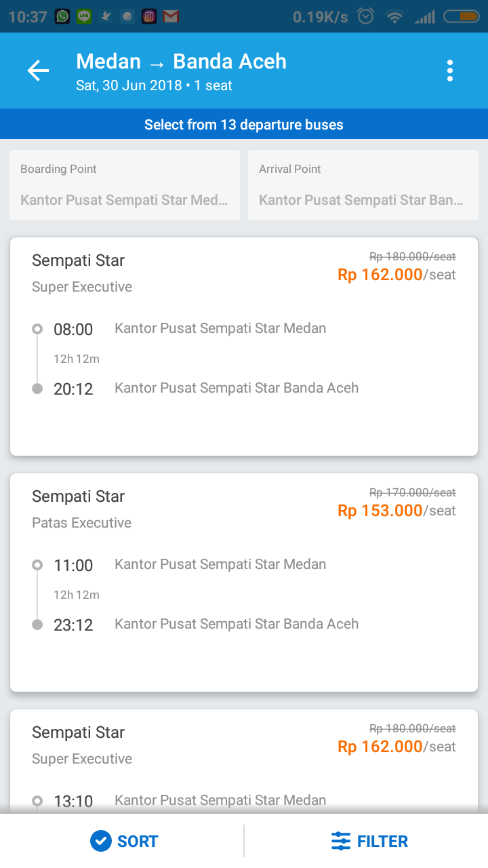Select the 13:10 Super Executive bus
Image resolution: width=488 pixels, height=868 pixels.
tap(244, 759)
